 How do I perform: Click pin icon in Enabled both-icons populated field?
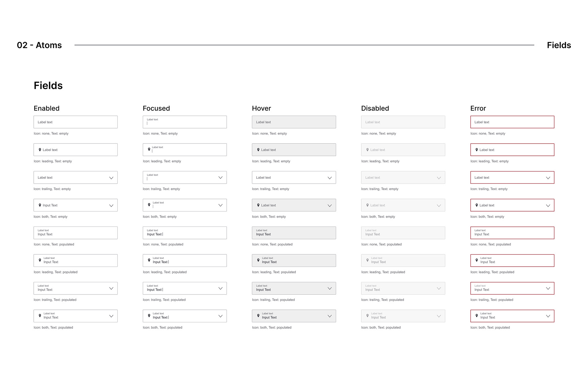(x=40, y=316)
